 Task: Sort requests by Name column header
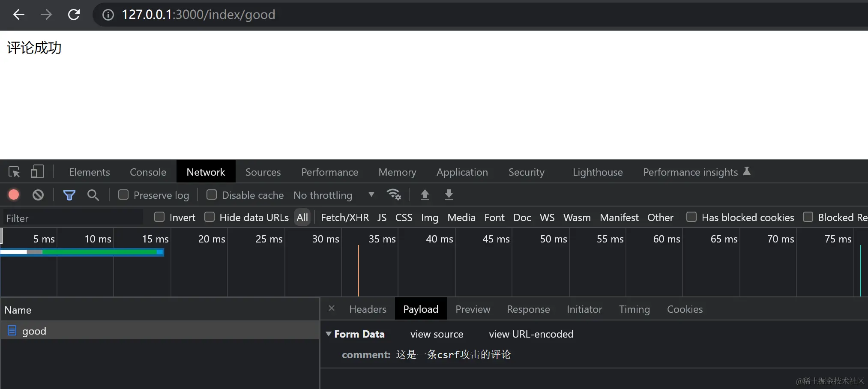point(160,309)
